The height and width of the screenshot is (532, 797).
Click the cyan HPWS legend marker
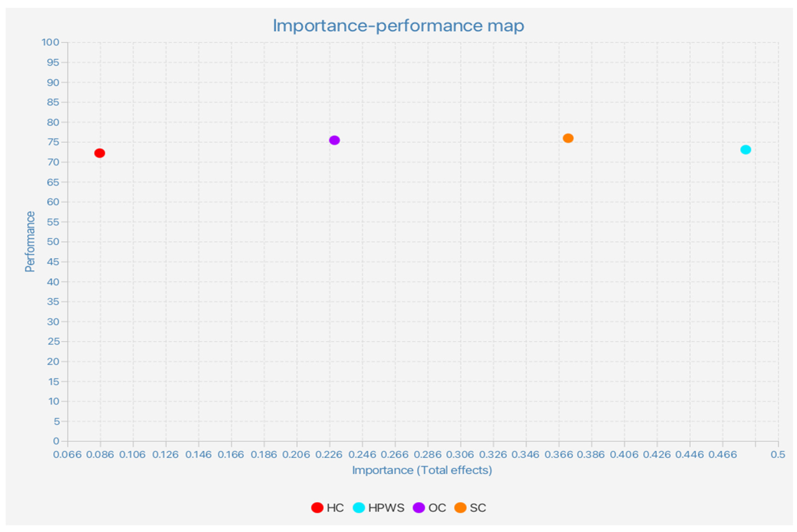(358, 508)
